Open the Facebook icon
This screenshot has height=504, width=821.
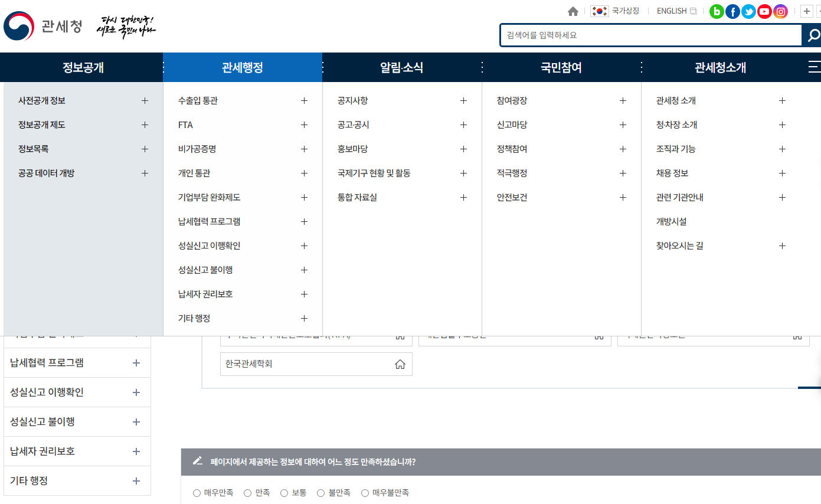(732, 11)
